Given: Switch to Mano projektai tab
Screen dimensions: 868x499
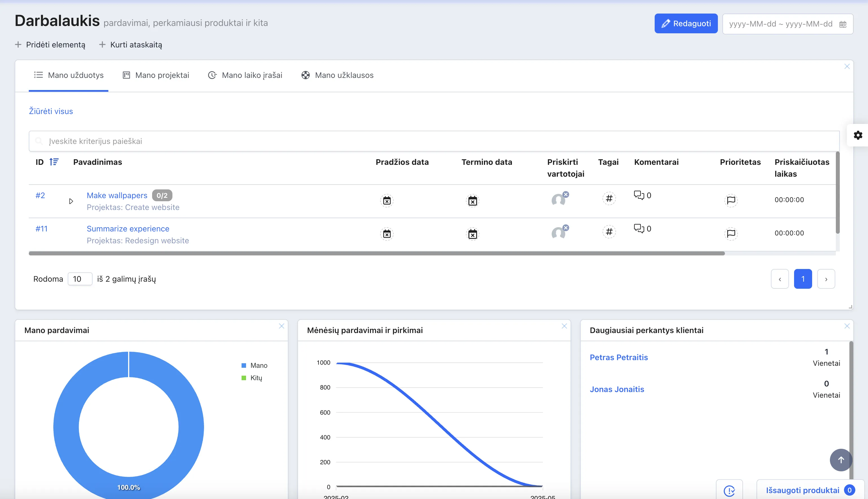Looking at the screenshot, I should (x=156, y=75).
